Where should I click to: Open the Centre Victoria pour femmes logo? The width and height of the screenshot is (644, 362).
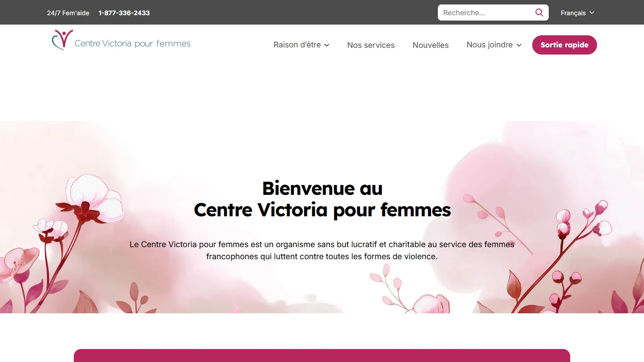pyautogui.click(x=121, y=40)
